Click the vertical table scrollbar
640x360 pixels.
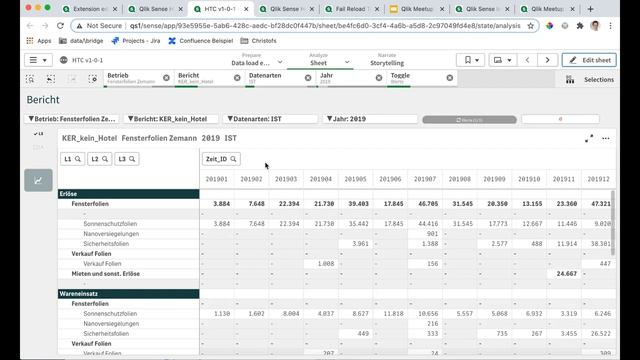click(x=613, y=222)
